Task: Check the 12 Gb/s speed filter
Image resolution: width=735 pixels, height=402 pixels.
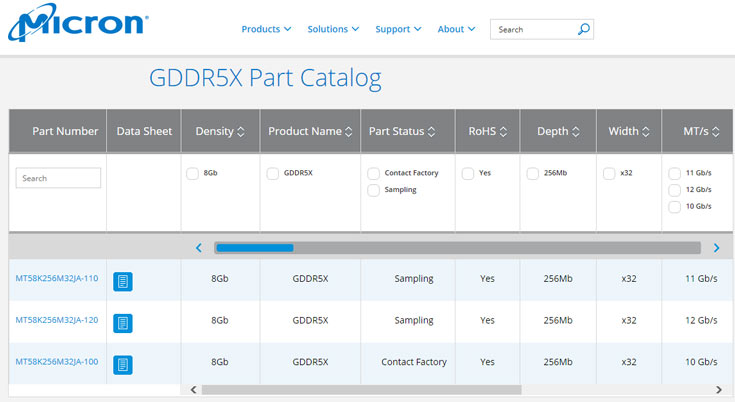Action: [675, 190]
